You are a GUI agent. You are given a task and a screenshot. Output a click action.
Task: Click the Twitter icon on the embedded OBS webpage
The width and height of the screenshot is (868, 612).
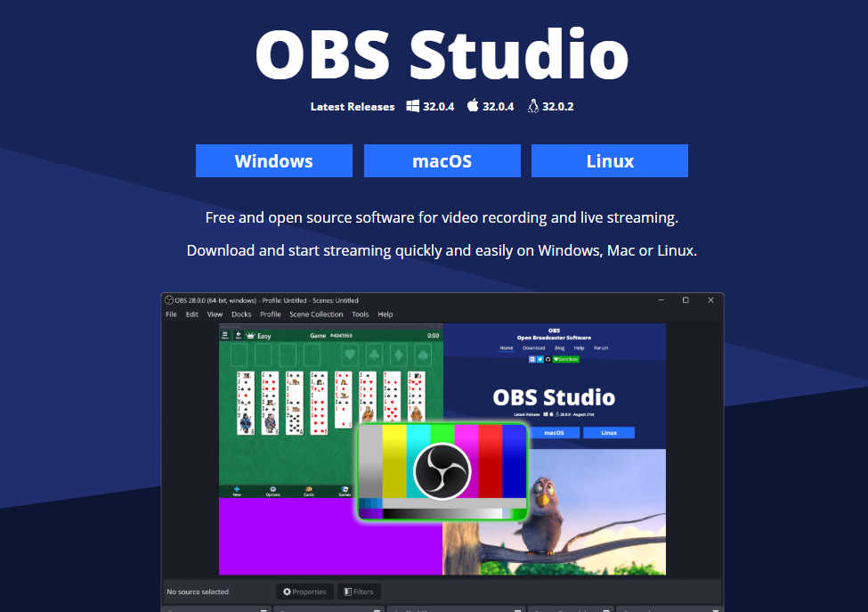point(539,359)
